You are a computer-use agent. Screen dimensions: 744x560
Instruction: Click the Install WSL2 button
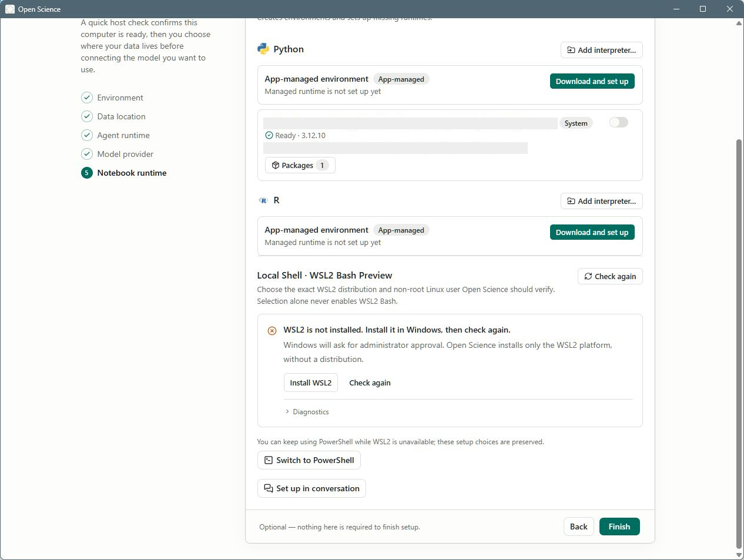tap(310, 383)
